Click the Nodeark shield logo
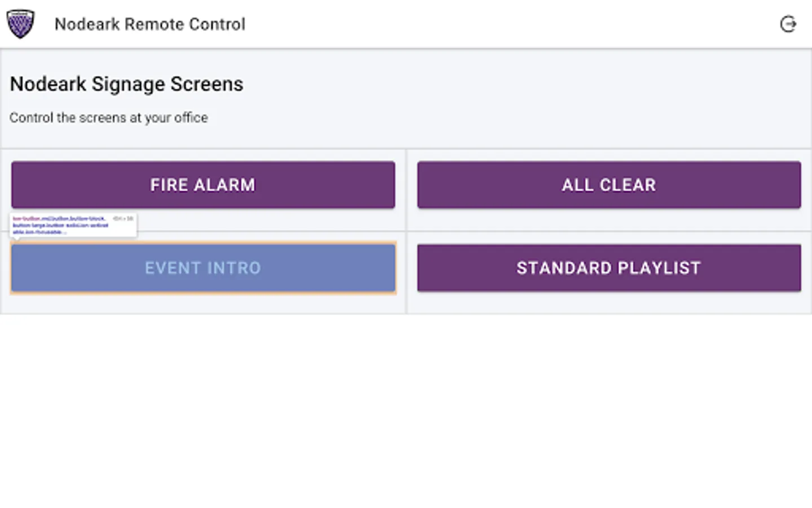812x508 pixels. click(20, 24)
